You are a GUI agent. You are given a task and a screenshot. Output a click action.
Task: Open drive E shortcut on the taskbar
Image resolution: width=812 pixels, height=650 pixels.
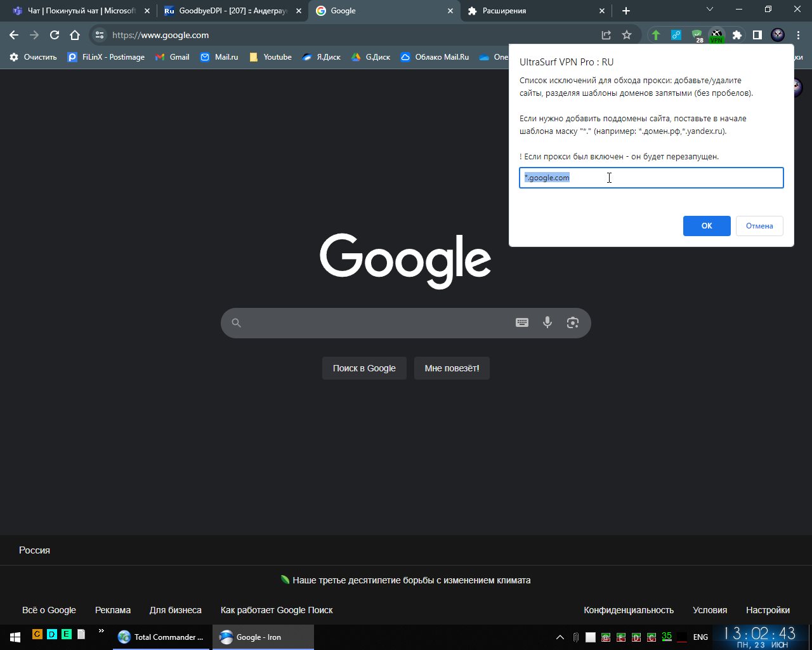67,634
